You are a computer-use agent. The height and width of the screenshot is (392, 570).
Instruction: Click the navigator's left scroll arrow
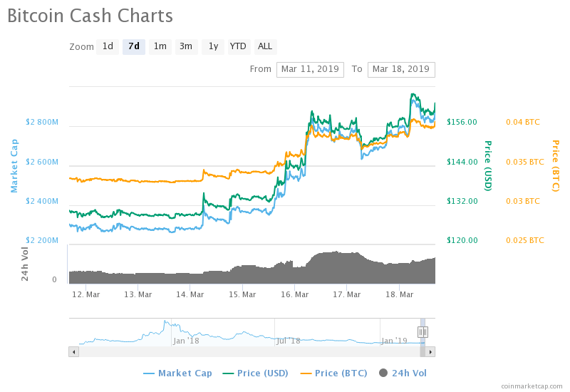point(73,351)
